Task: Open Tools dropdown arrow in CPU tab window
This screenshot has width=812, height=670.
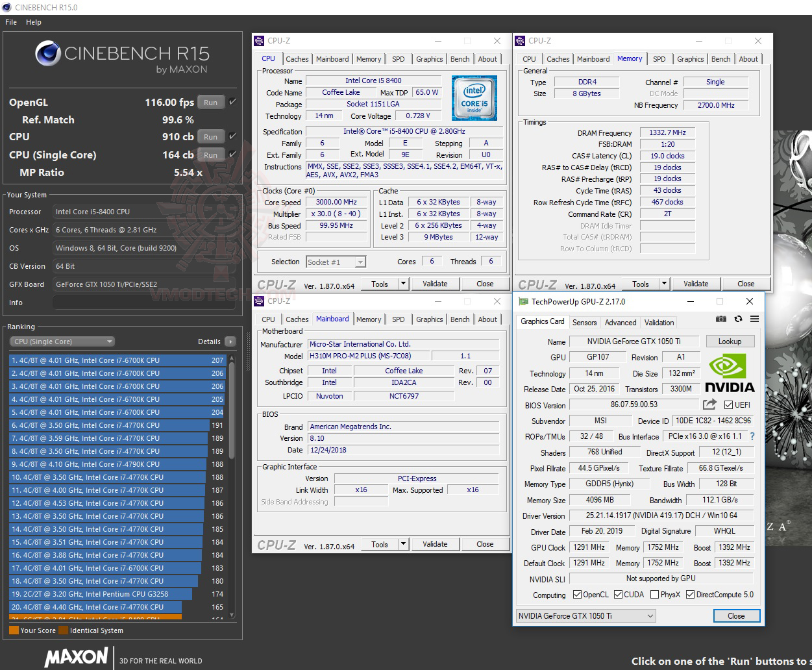Action: [403, 284]
